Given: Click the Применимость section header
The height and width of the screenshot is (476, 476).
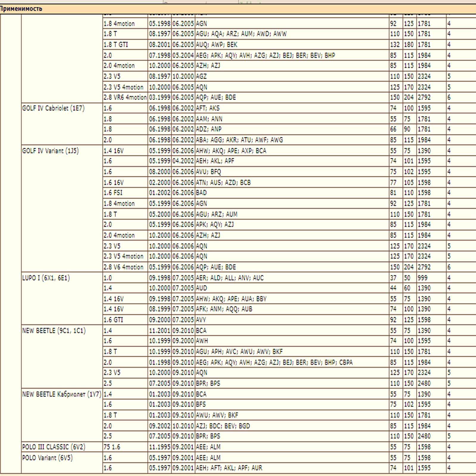Looking at the screenshot, I should 21,9.
